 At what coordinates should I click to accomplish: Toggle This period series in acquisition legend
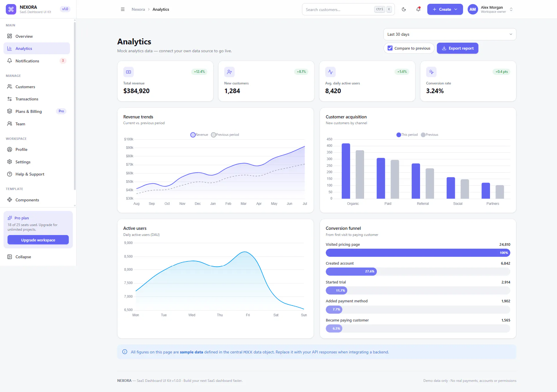407,135
